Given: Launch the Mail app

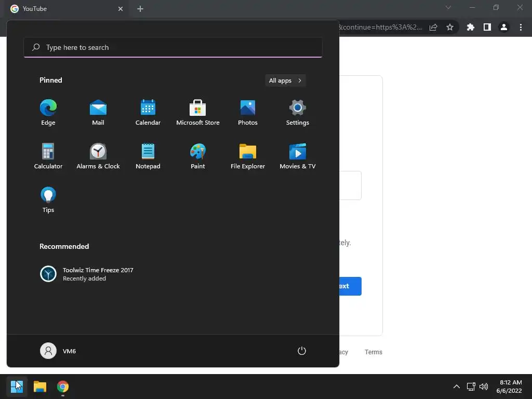Looking at the screenshot, I should pos(98,113).
